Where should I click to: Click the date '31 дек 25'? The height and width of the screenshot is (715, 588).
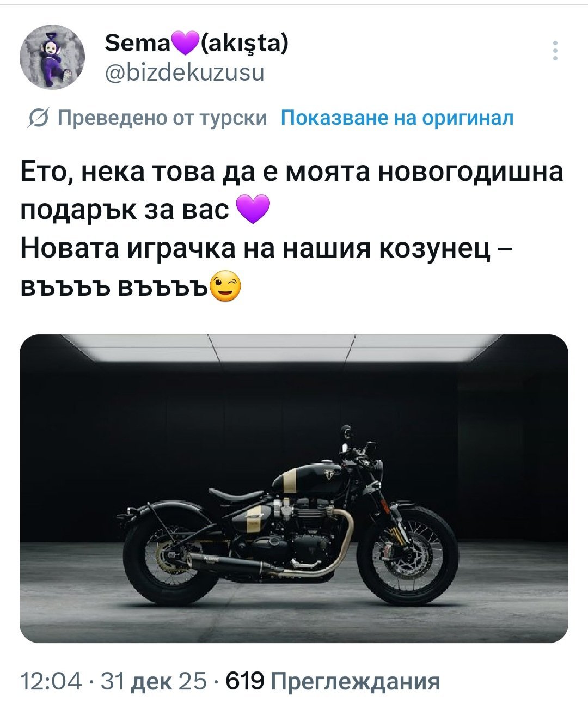click(154, 681)
